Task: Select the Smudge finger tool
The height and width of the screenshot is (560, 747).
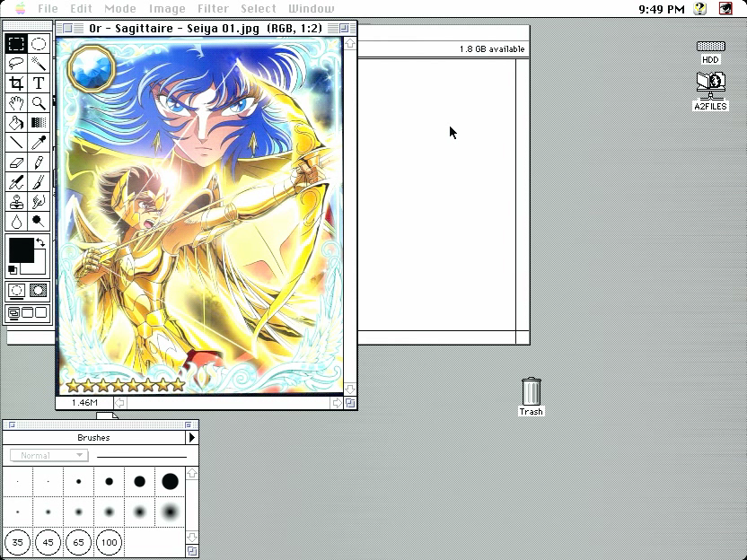Action: pos(39,202)
